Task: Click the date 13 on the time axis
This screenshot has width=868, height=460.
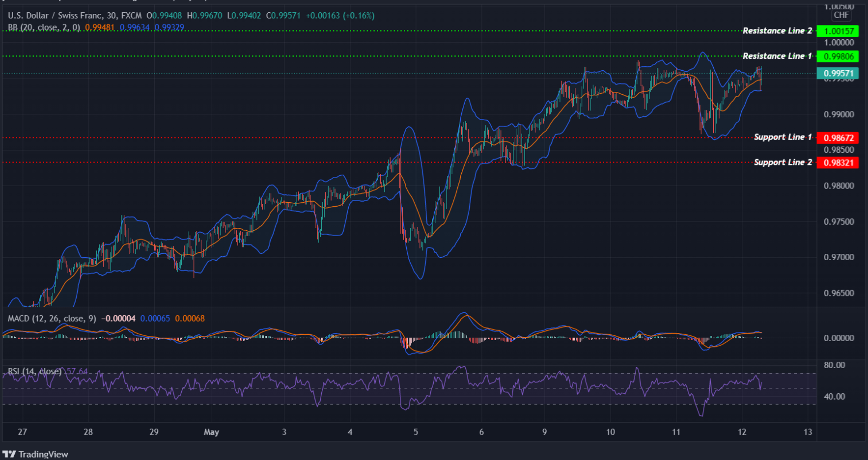Action: (x=807, y=432)
